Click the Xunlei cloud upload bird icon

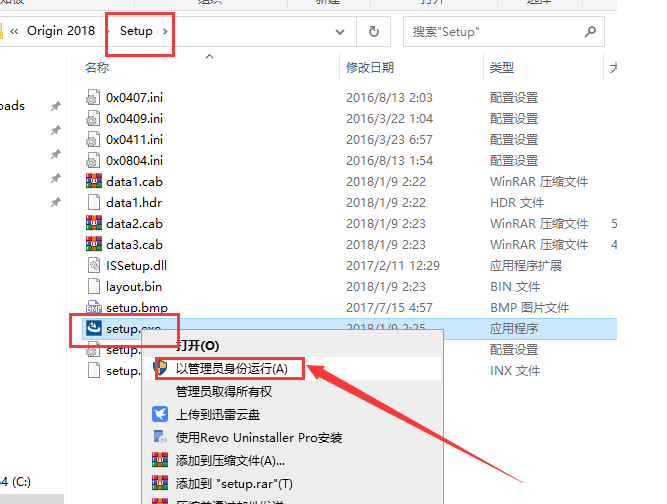(x=160, y=414)
